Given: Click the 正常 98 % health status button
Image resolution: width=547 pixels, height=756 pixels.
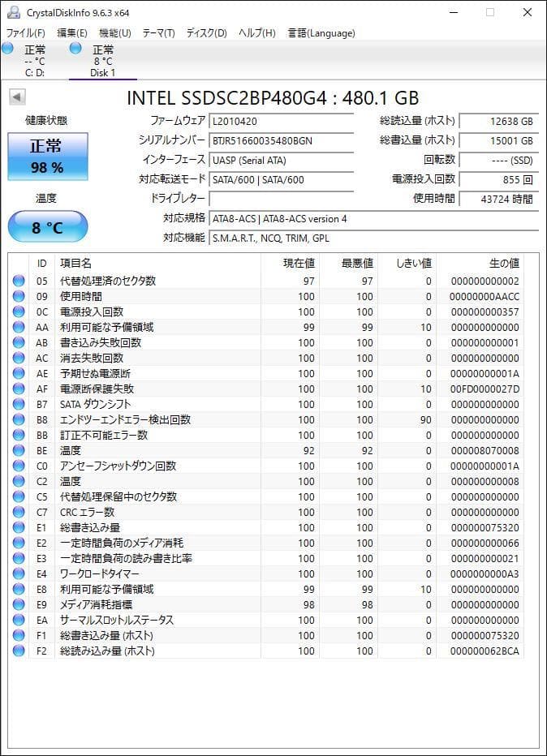Looking at the screenshot, I should (48, 157).
